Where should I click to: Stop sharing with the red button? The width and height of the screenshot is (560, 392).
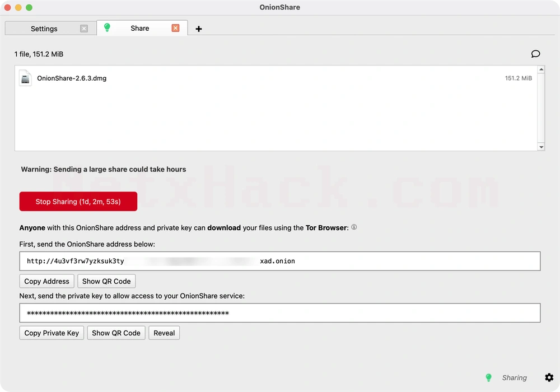[x=78, y=202]
